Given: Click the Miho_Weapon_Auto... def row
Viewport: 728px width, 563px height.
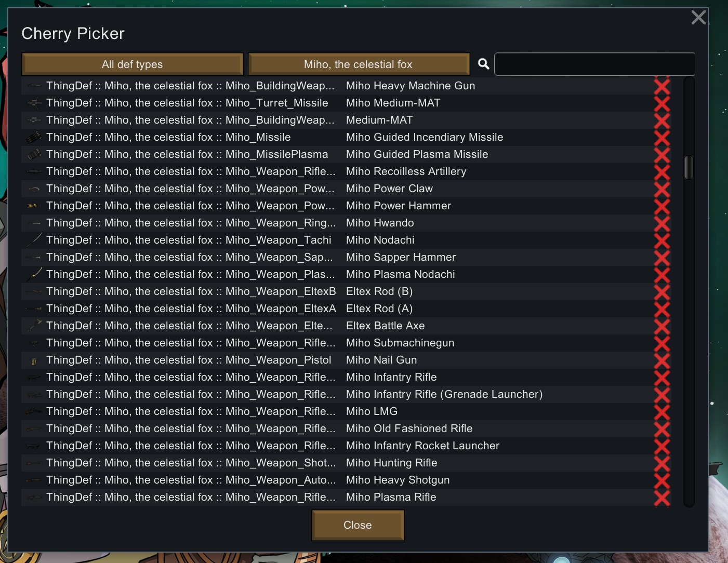Looking at the screenshot, I should [346, 480].
